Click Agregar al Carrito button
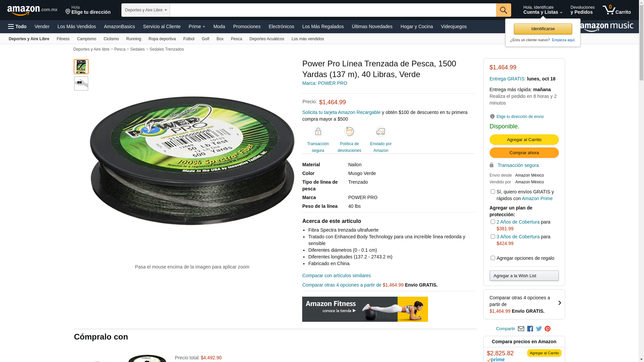This screenshot has height=362, width=644. (x=524, y=139)
